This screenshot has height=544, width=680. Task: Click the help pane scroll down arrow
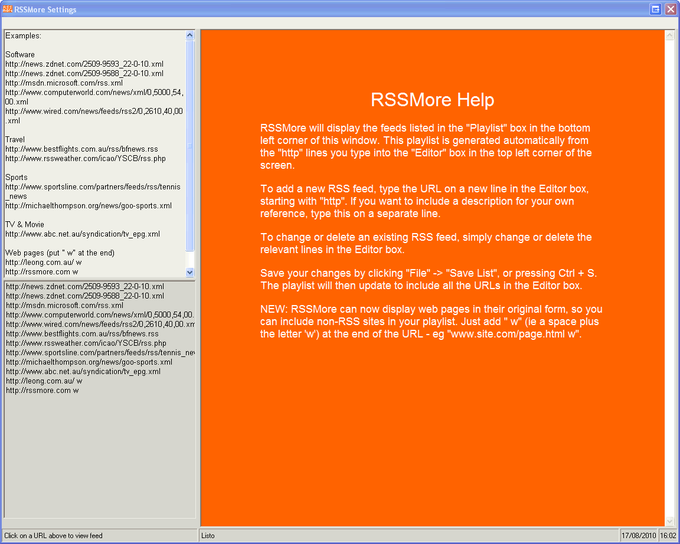[670, 521]
